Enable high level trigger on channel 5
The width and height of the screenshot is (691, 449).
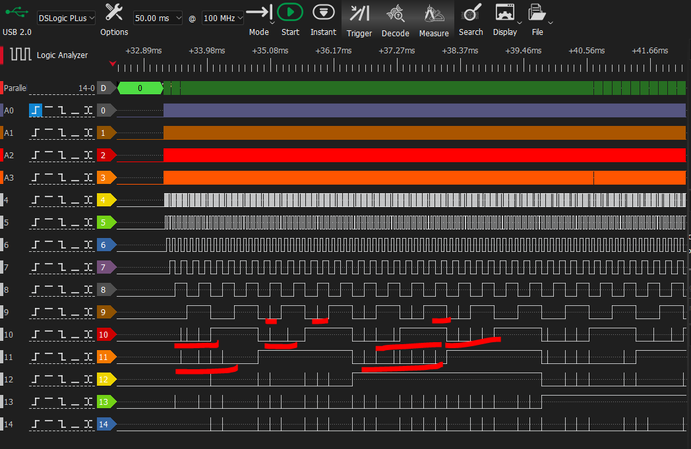49,222
